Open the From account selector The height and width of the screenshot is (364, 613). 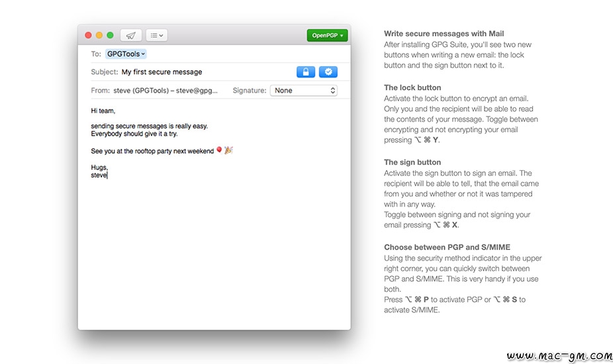tap(164, 91)
